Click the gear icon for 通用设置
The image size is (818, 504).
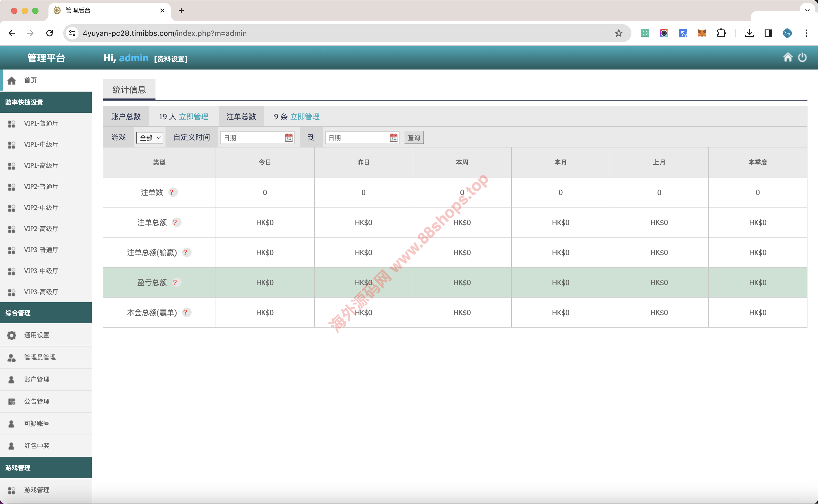[12, 335]
